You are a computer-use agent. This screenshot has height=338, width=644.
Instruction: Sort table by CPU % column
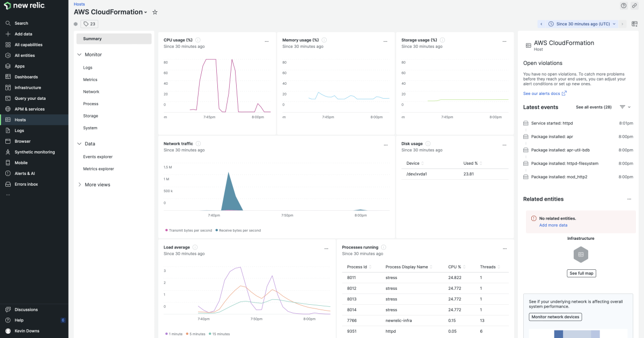coord(456,267)
